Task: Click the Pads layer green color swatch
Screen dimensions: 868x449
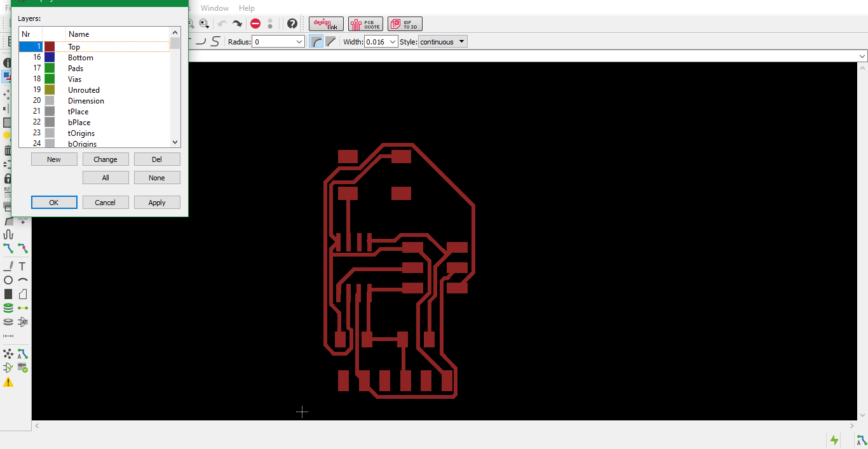Action: 50,68
